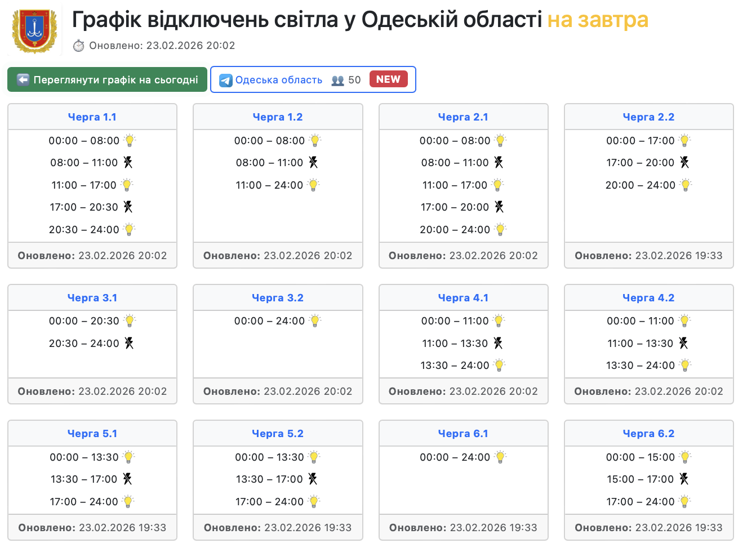Open the Одеська область Telegram channel link
This screenshot has height=552, width=756.
point(279,80)
